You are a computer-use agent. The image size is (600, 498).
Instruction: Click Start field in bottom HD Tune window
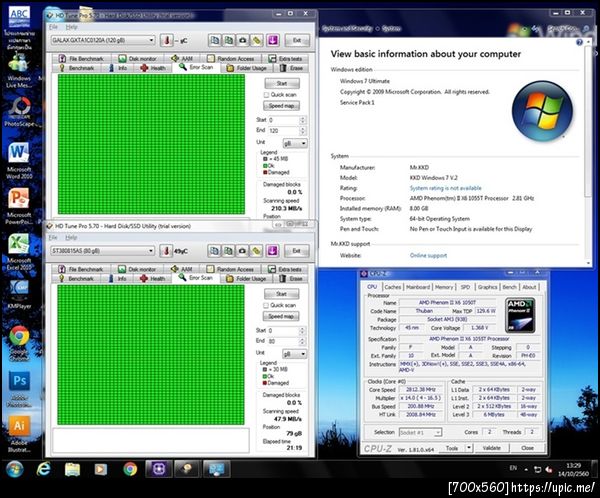tap(283, 330)
